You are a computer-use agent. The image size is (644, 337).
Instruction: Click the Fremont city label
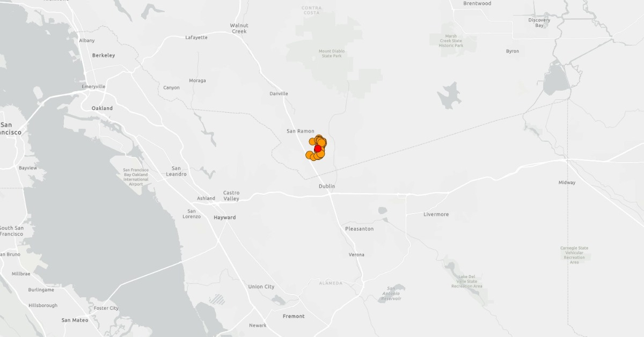coord(294,316)
